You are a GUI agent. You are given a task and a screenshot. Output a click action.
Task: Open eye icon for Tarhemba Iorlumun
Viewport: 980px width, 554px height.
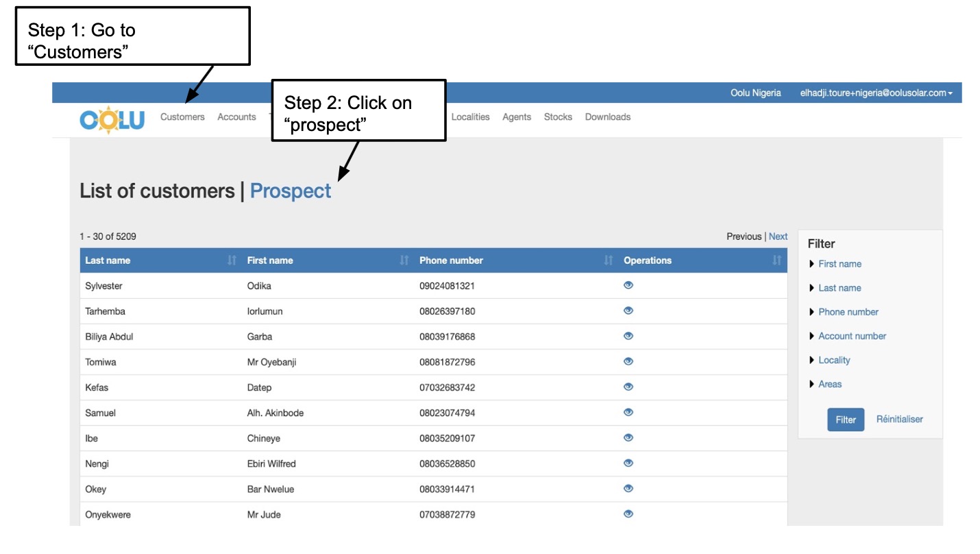(x=628, y=311)
